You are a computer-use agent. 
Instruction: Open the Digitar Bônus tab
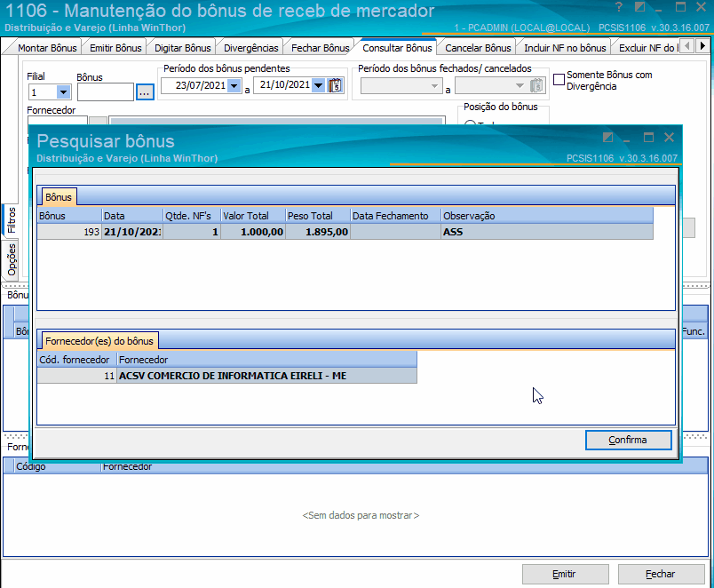pyautogui.click(x=183, y=48)
